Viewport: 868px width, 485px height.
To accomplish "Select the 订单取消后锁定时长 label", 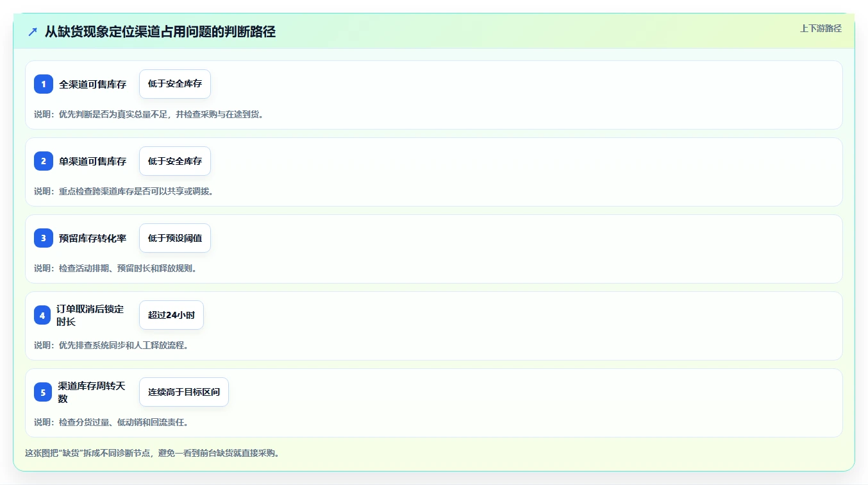I will [90, 315].
